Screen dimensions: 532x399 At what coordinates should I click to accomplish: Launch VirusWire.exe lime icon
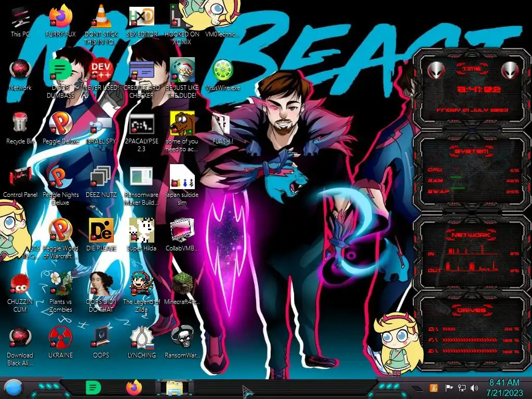[x=222, y=75]
